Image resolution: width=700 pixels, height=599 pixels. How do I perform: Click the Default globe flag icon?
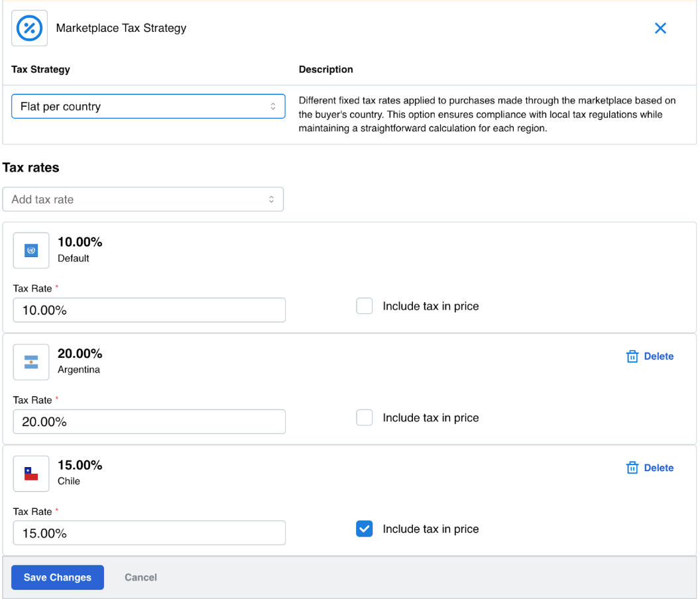point(31,250)
